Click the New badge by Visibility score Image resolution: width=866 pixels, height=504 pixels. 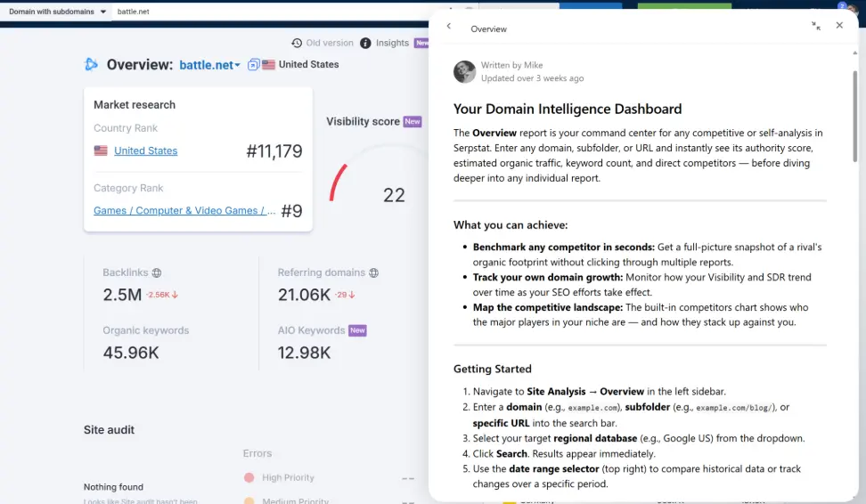tap(412, 121)
